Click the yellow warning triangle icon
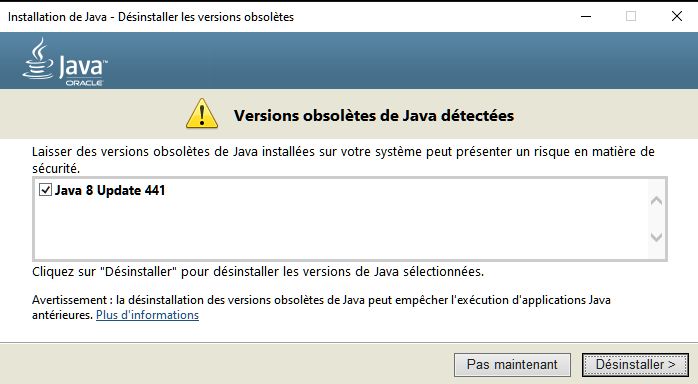This screenshot has height=384, width=698. 202,114
